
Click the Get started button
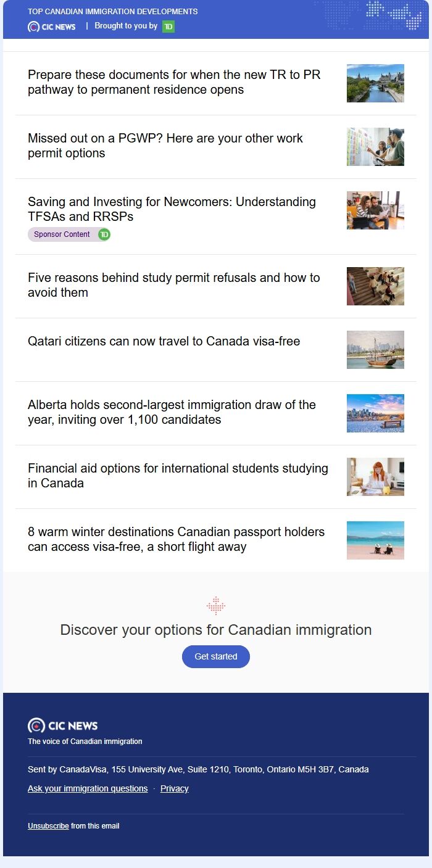(x=215, y=656)
